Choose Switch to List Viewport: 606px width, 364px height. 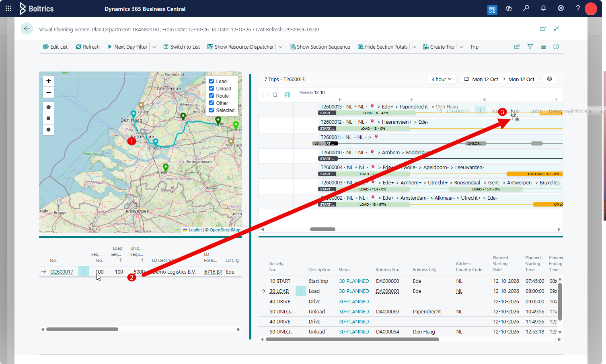click(181, 47)
